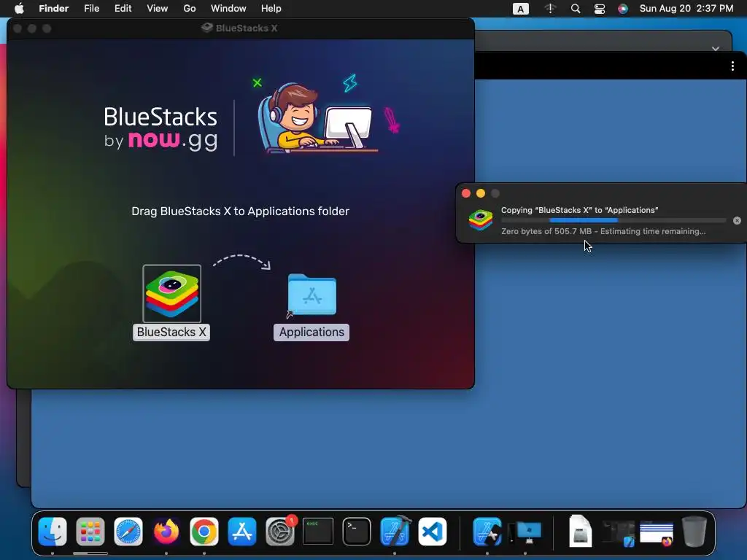
Task: Select the BlueStacks X app icon
Action: 172,293
